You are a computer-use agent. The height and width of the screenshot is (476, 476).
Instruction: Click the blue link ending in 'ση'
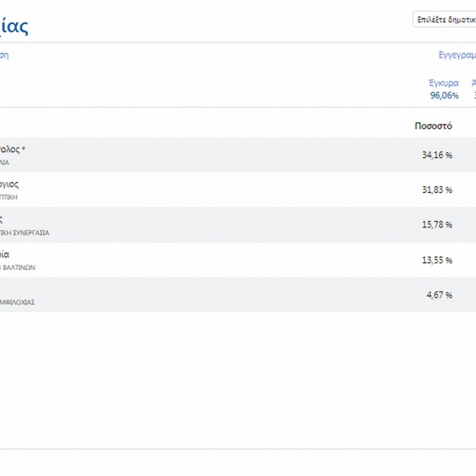coord(4,56)
